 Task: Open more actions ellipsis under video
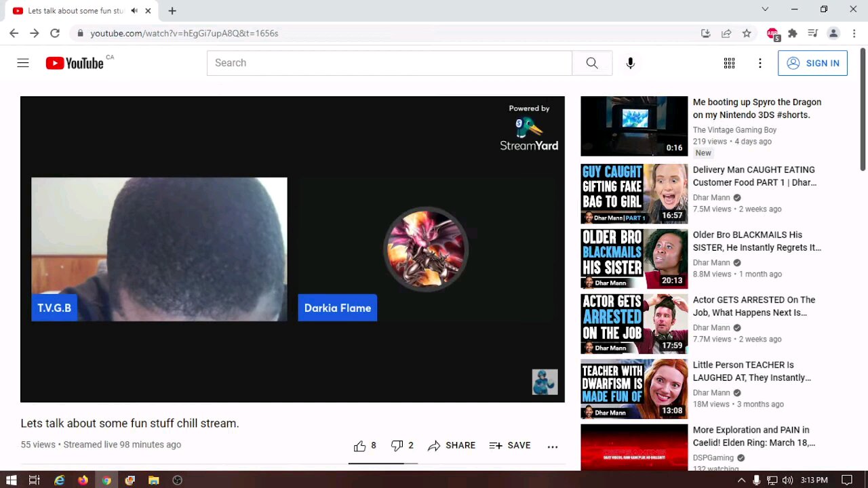pyautogui.click(x=553, y=446)
